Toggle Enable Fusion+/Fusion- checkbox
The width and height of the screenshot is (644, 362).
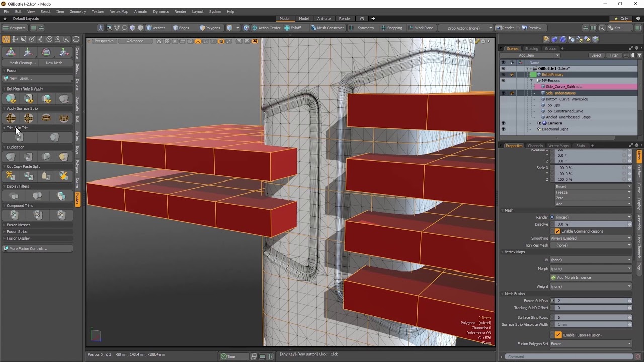tap(558, 335)
